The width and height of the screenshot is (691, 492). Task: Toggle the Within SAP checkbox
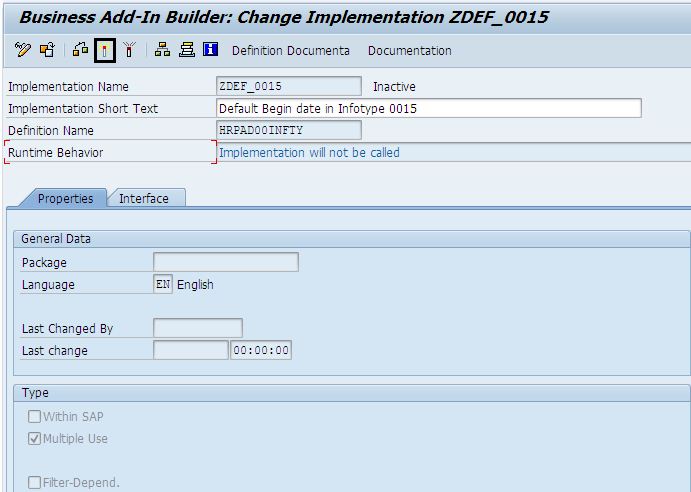pyautogui.click(x=35, y=417)
